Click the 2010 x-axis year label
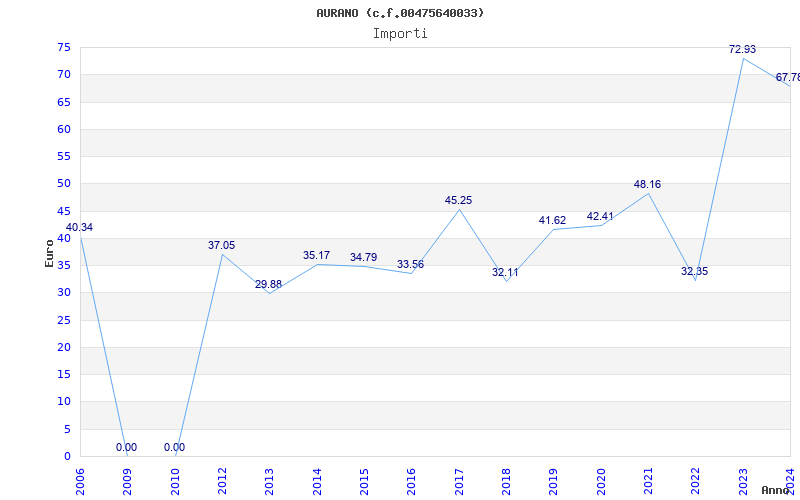 (175, 482)
